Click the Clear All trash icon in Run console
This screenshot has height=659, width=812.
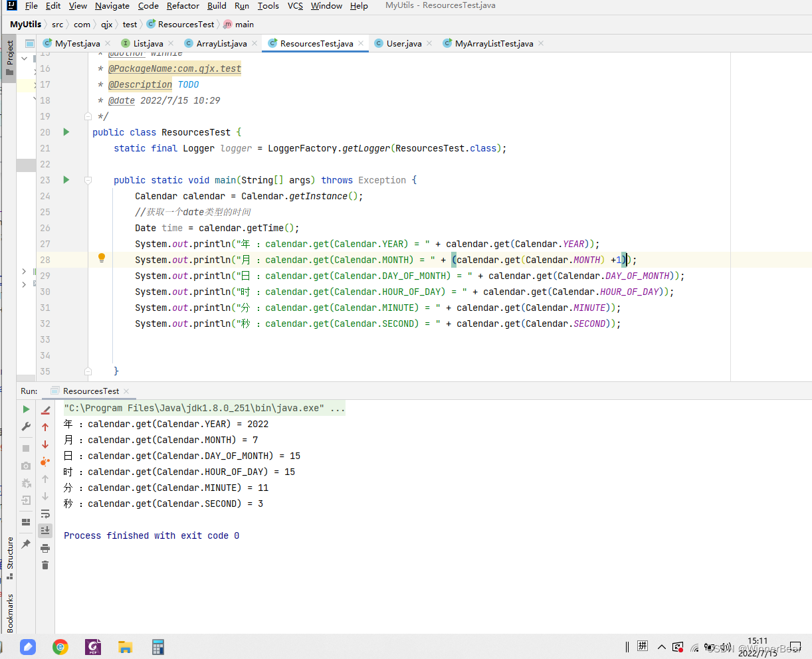(x=45, y=565)
